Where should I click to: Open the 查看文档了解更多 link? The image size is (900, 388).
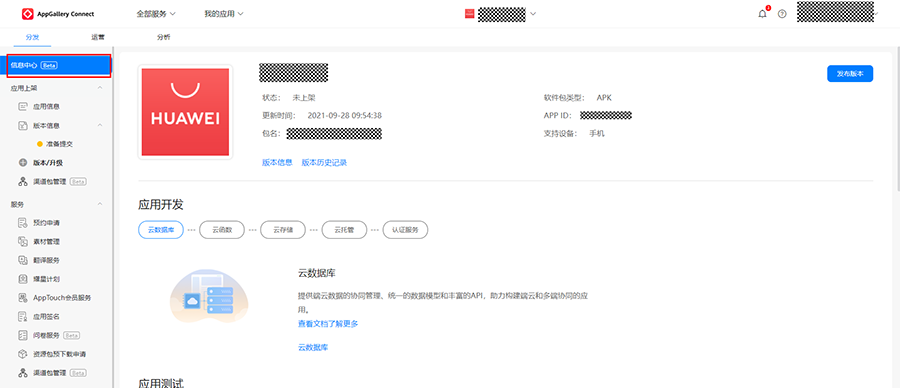(x=328, y=324)
